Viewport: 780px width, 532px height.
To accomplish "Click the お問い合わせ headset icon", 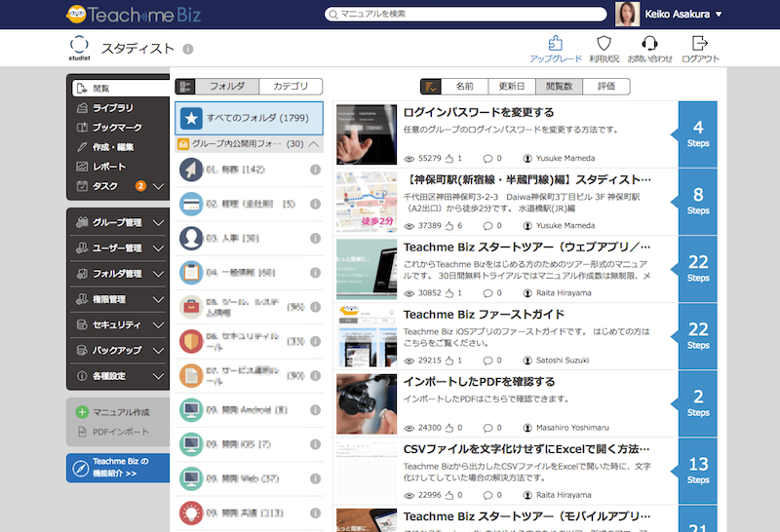I will [649, 43].
